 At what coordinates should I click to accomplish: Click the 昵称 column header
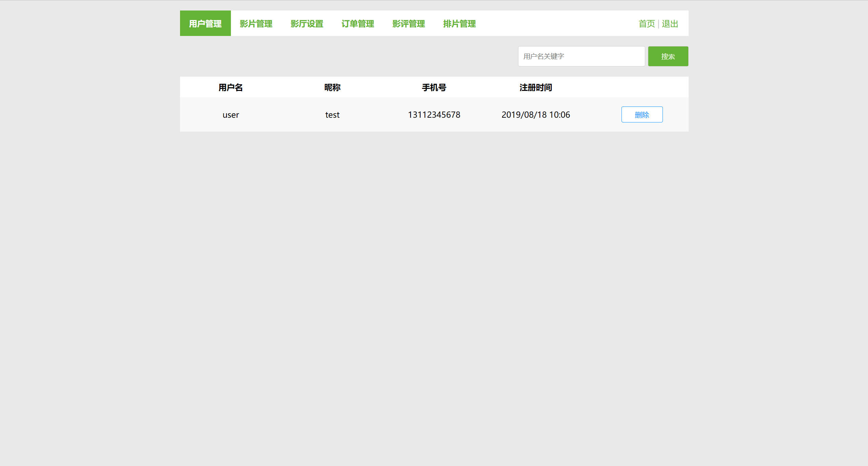point(332,88)
